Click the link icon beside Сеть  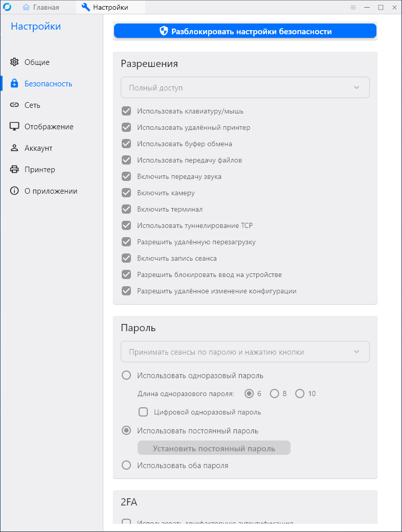[x=14, y=105]
